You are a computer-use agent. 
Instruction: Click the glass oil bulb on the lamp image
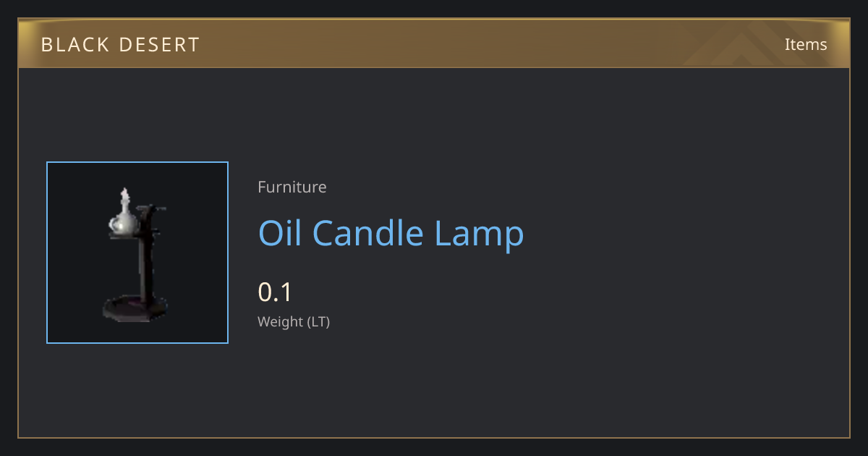tap(123, 221)
